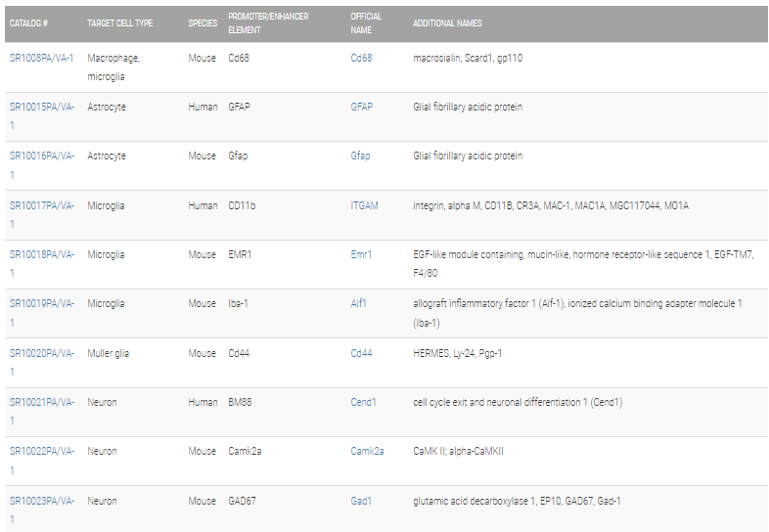The image size is (769, 532).
Task: Visit the Cend1 official name link
Action: [x=363, y=402]
